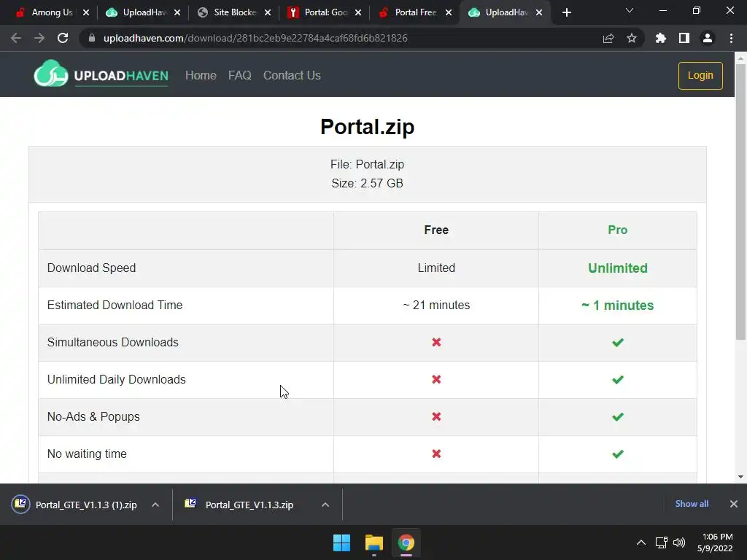Screen dimensions: 747x560
Task: Toggle the browser side panel icon
Action: point(684,38)
